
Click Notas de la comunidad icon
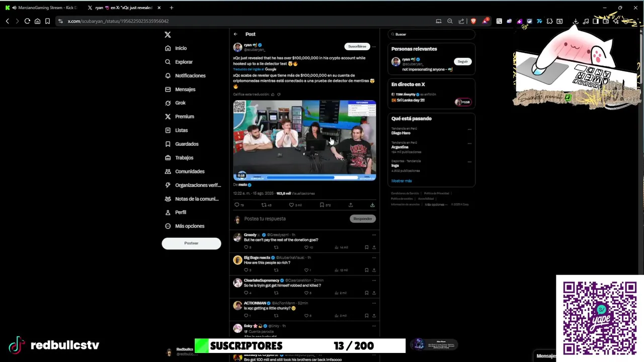pyautogui.click(x=168, y=199)
